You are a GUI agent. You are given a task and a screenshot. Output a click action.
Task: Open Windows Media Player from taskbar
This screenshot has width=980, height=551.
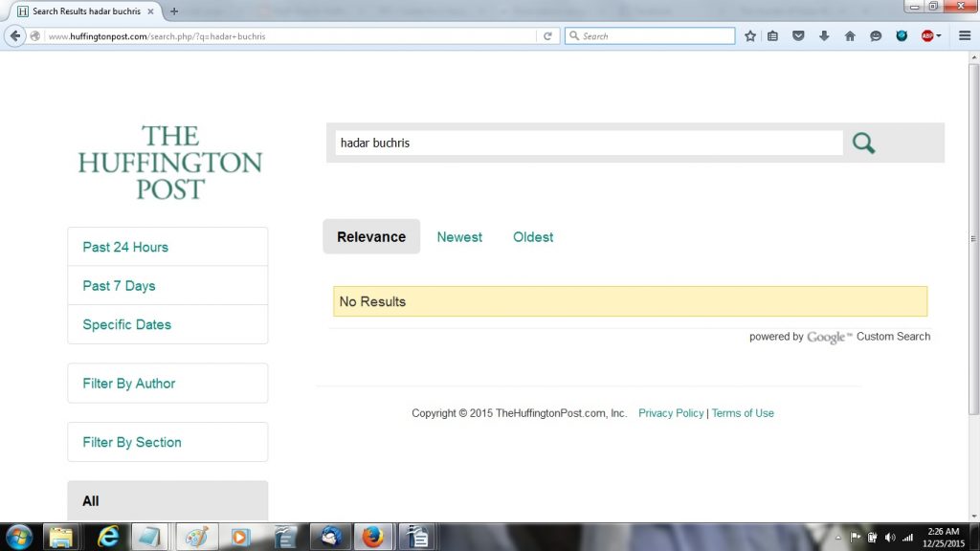click(239, 537)
